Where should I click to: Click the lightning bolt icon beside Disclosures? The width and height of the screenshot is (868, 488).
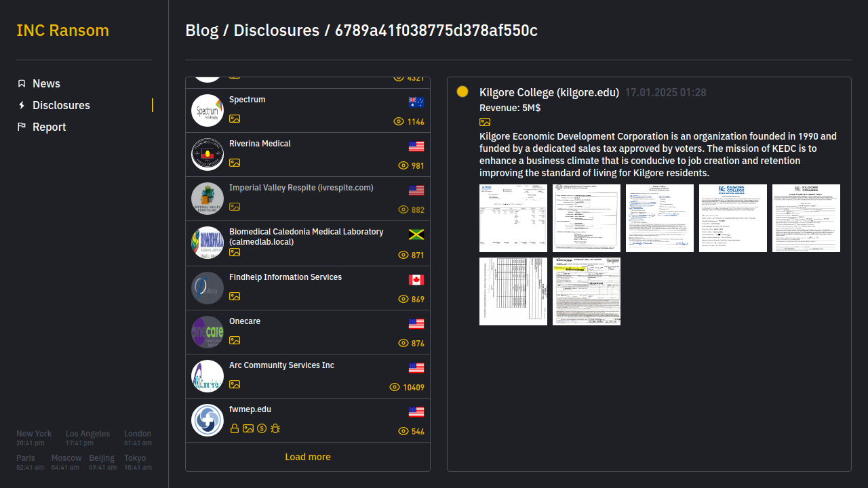tap(22, 105)
